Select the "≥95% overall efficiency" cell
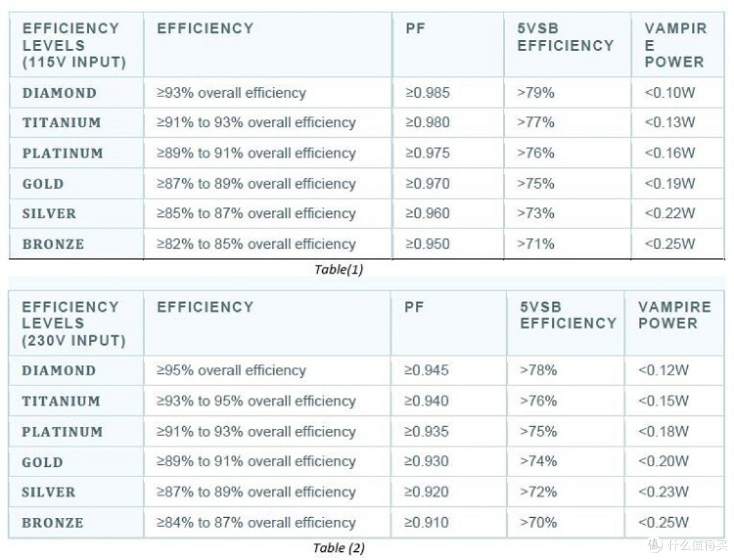 point(232,370)
